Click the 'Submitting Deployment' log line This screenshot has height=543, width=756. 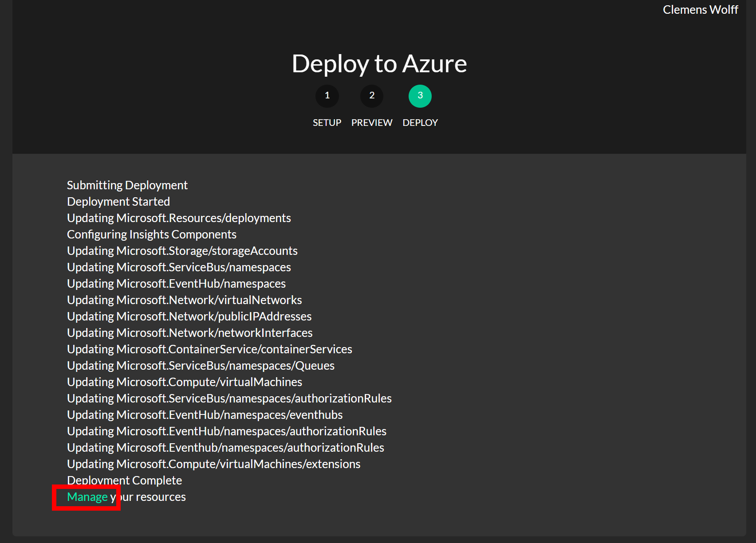click(127, 185)
